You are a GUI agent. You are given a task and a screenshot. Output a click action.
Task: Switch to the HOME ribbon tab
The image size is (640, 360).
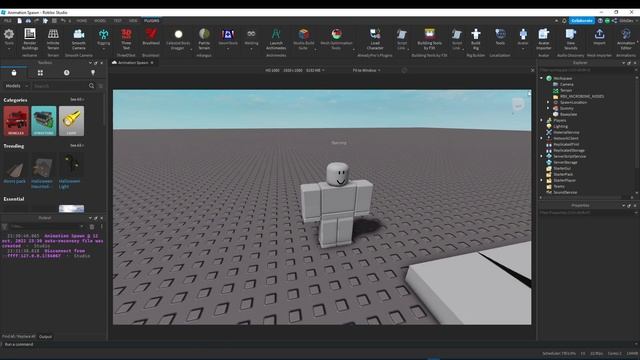tap(82, 20)
